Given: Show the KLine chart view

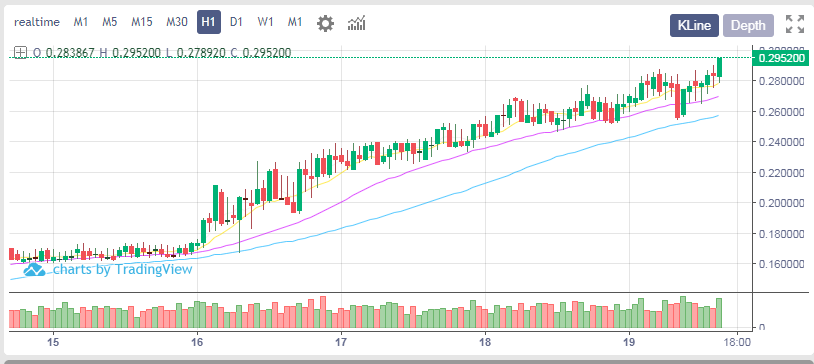Looking at the screenshot, I should (x=694, y=25).
